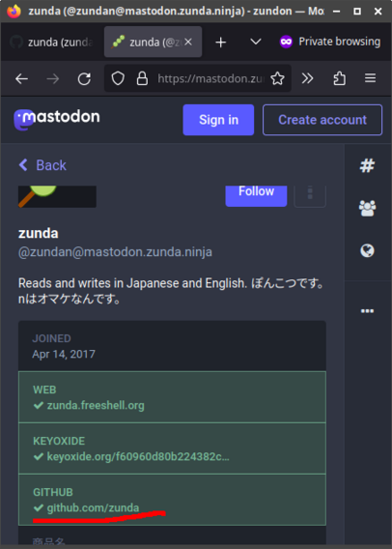Open the list all tabs dropdown arrow
392x549 pixels.
click(x=256, y=42)
